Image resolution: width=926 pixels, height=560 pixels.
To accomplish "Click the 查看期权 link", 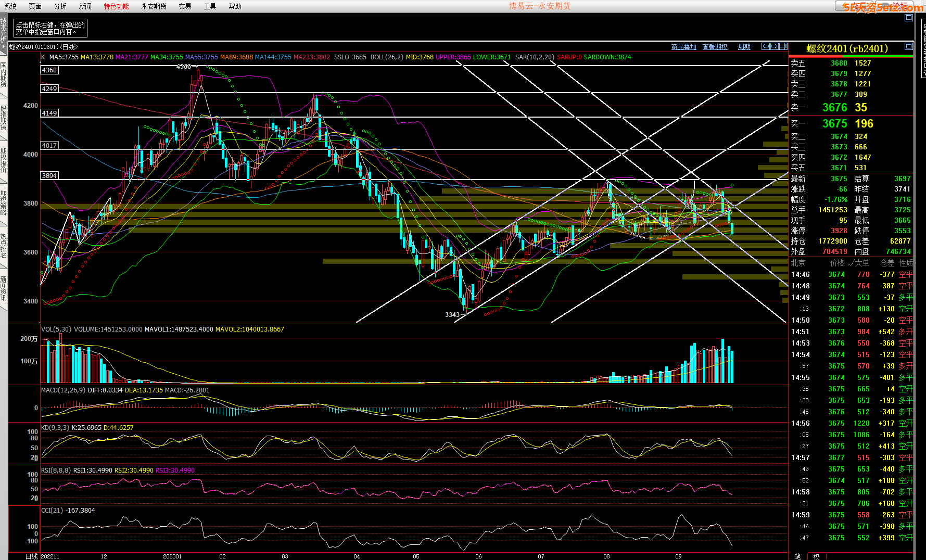I will click(715, 47).
